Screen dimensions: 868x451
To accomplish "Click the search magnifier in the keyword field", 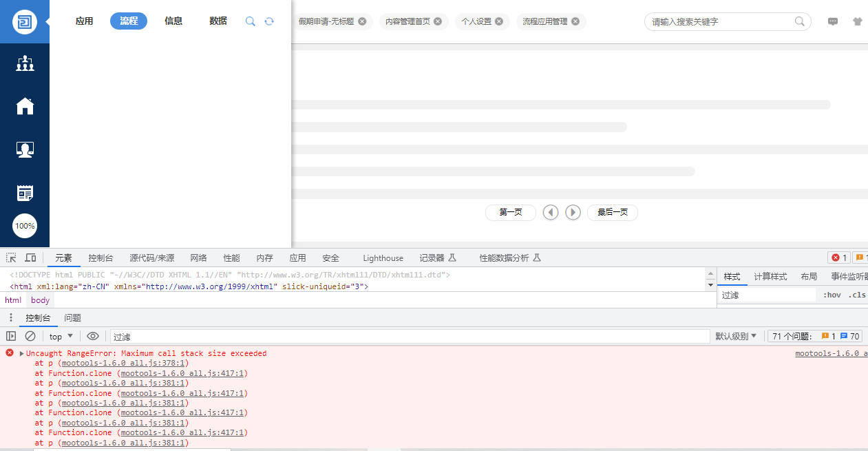I will 800,21.
